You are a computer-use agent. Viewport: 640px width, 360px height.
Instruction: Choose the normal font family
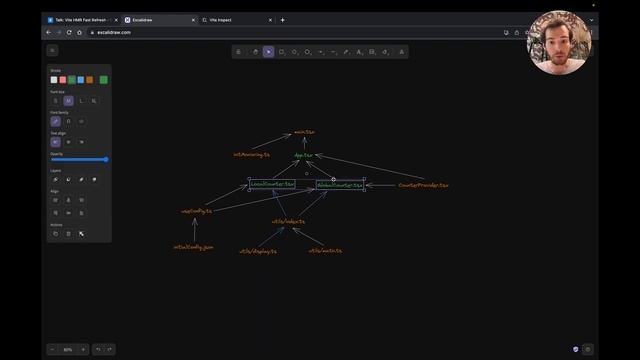coord(69,121)
